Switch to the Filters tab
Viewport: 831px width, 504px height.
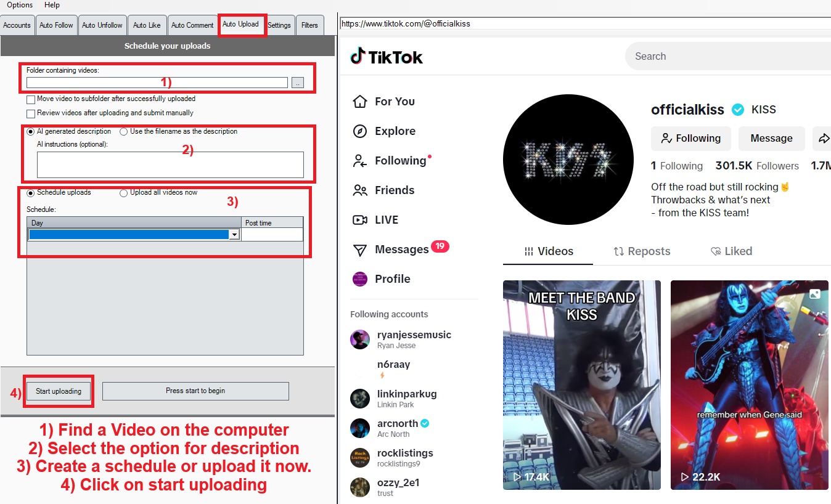(310, 25)
